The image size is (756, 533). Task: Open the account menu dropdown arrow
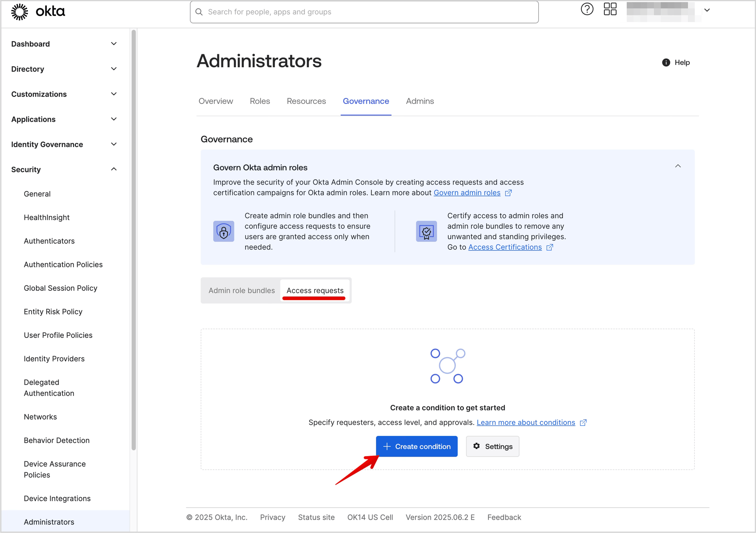pos(707,10)
